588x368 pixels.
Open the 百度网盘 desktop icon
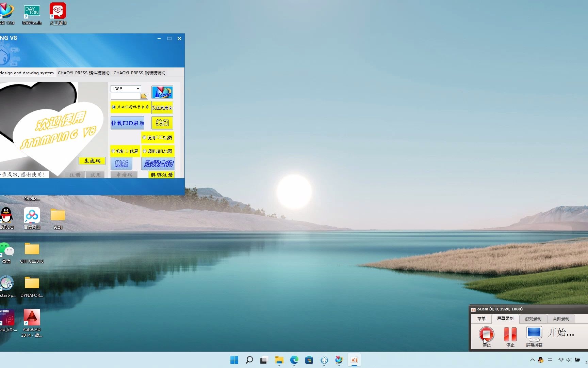tap(32, 218)
